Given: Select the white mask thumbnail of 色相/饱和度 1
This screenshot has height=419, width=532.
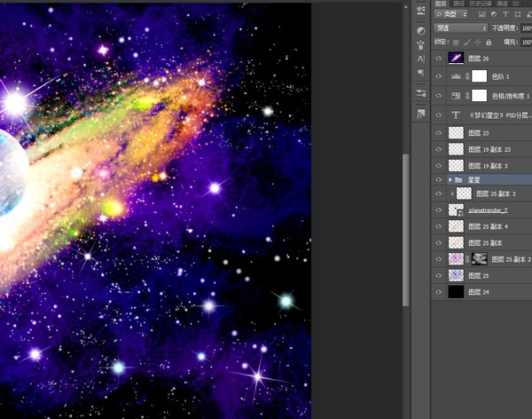Looking at the screenshot, I should coord(480,96).
